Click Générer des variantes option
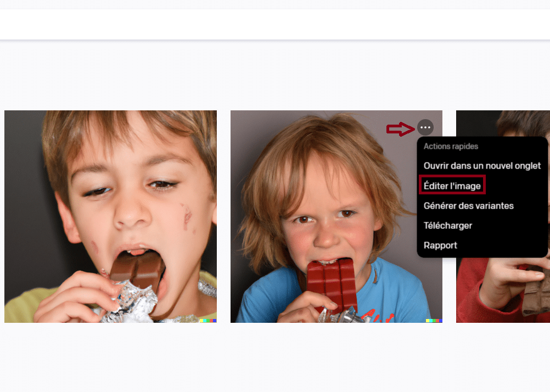550x392 pixels. (x=468, y=206)
